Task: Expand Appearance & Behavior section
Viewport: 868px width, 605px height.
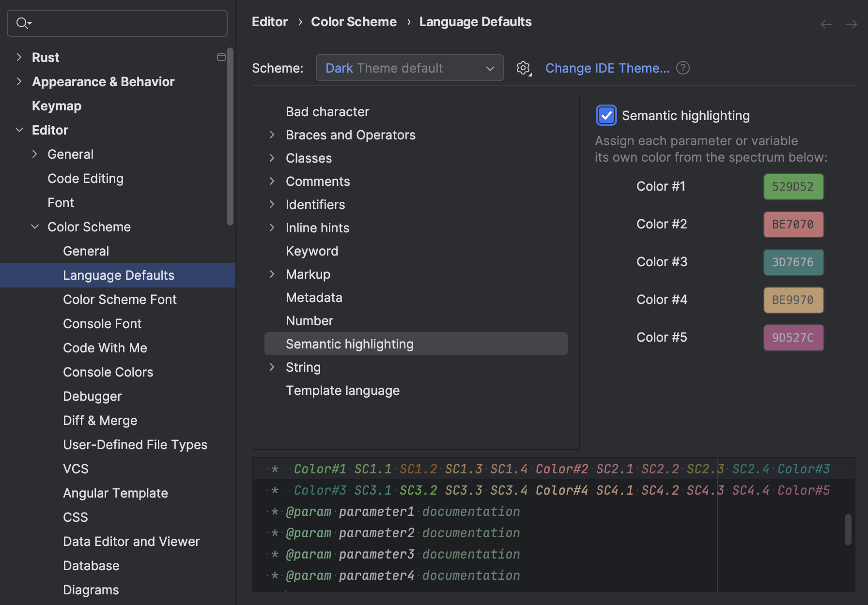Action: pyautogui.click(x=19, y=81)
